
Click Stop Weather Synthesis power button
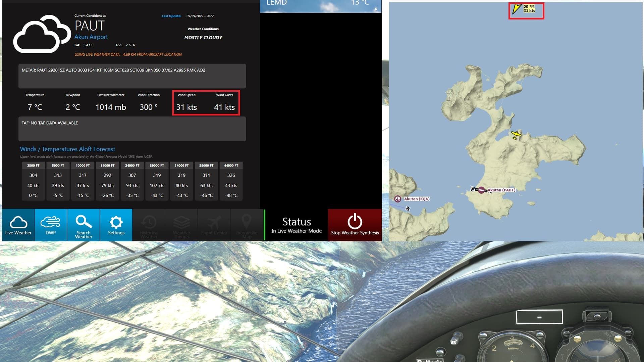click(x=355, y=225)
